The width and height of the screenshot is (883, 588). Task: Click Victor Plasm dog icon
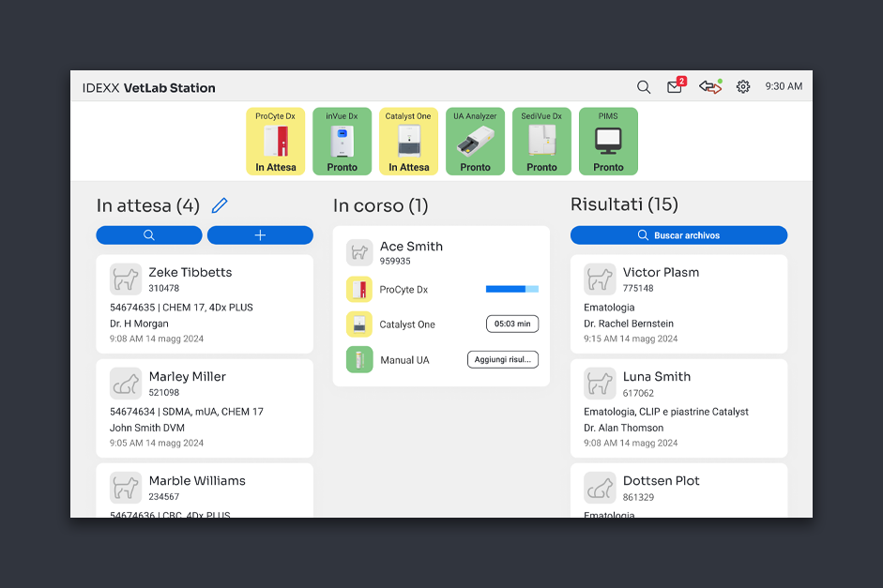(600, 279)
